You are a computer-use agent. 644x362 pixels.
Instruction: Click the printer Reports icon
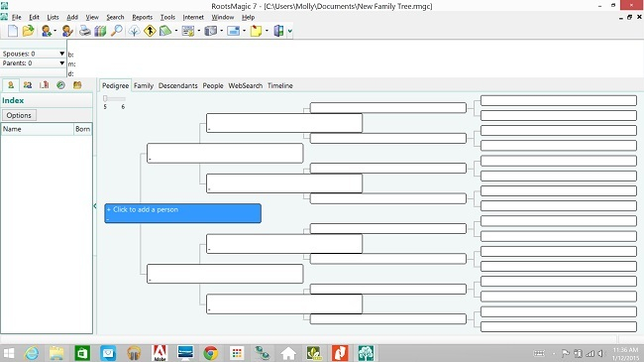(x=85, y=31)
